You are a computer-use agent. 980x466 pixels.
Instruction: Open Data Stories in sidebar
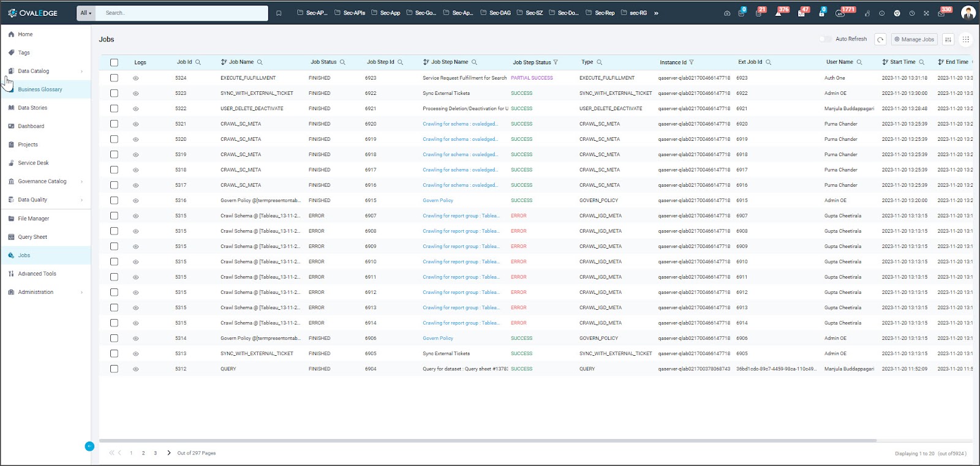32,108
